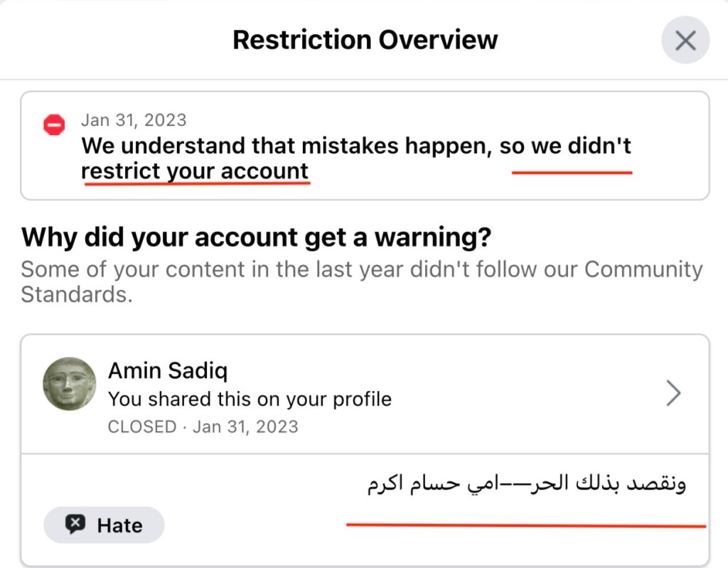Image resolution: width=728 pixels, height=568 pixels.
Task: Expand the shared post details chevron
Action: (x=673, y=393)
